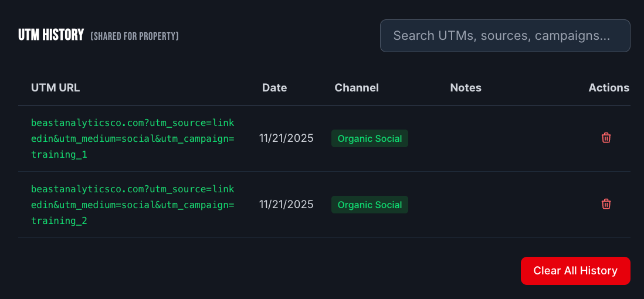Screen dimensions: 644x299
Task: Click the 11/21/2025 date in the training_2 row
Action: pos(286,205)
